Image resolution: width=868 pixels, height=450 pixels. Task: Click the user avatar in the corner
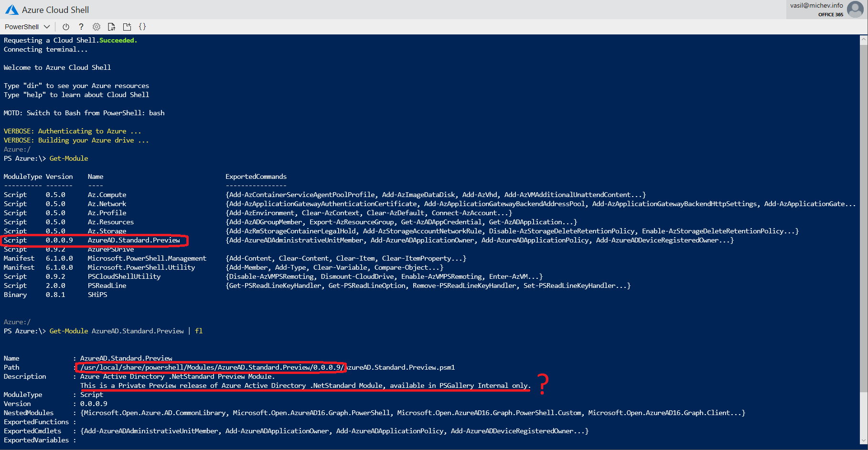pyautogui.click(x=855, y=9)
